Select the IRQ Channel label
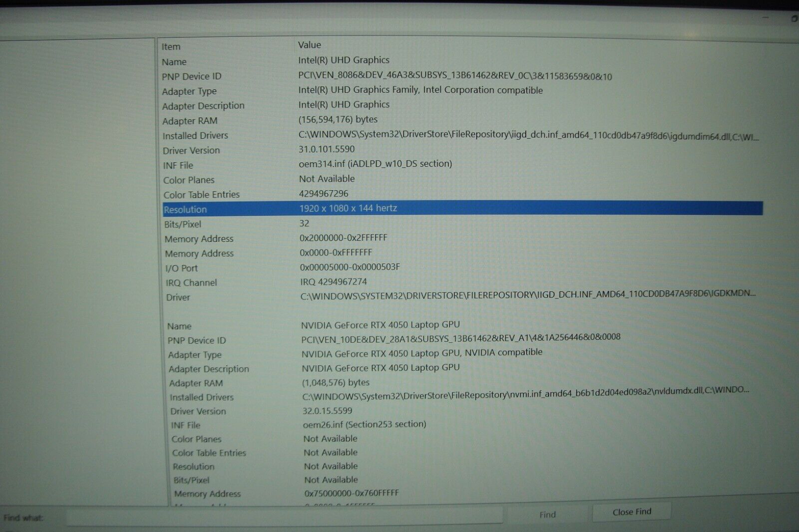Image resolution: width=799 pixels, height=532 pixels. (191, 282)
